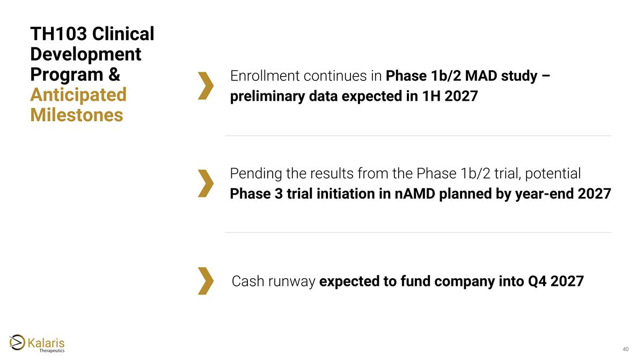Screen dimensions: 644x362
Task: Click the divider line below the enrollment bullet
Action: tap(418, 136)
